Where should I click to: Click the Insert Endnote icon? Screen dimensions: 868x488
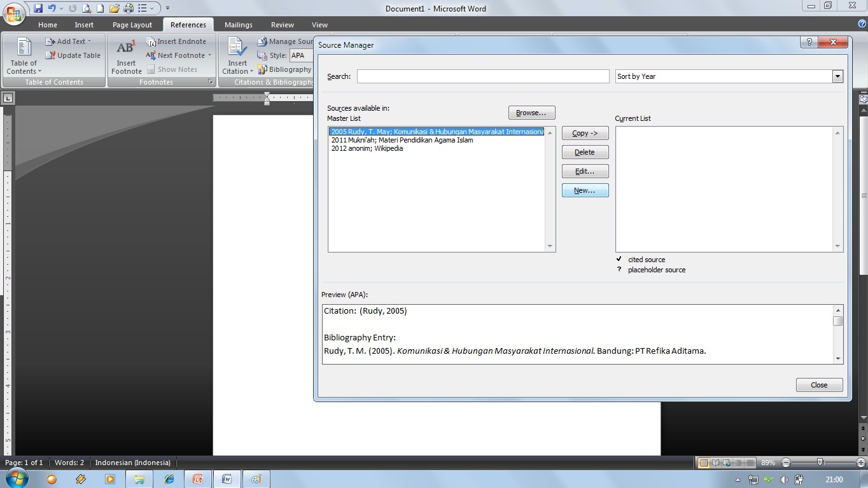coord(151,41)
